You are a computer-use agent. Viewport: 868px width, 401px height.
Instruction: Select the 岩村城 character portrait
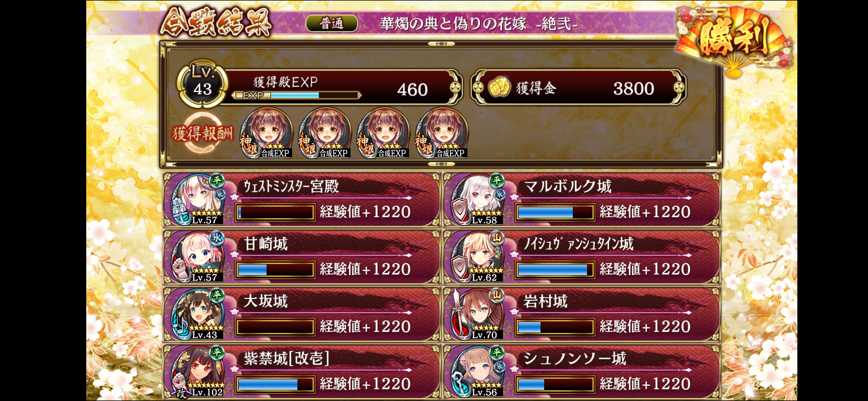pos(477,314)
